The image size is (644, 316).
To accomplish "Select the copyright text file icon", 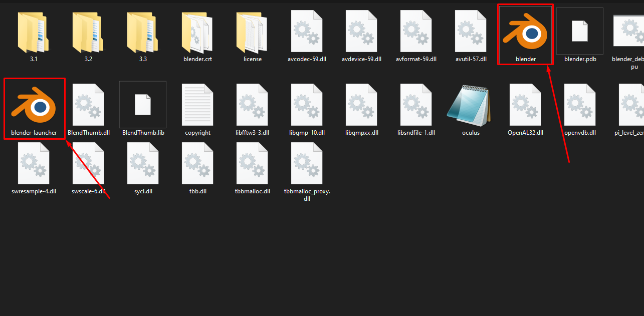I will coord(197,105).
